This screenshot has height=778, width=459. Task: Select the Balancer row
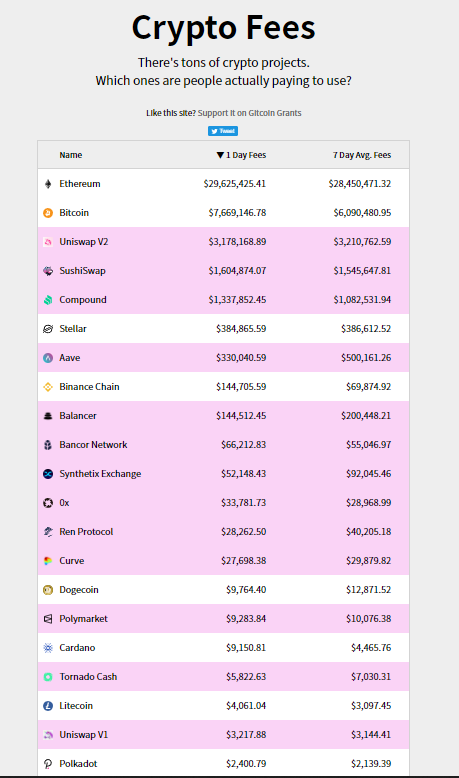click(x=223, y=416)
